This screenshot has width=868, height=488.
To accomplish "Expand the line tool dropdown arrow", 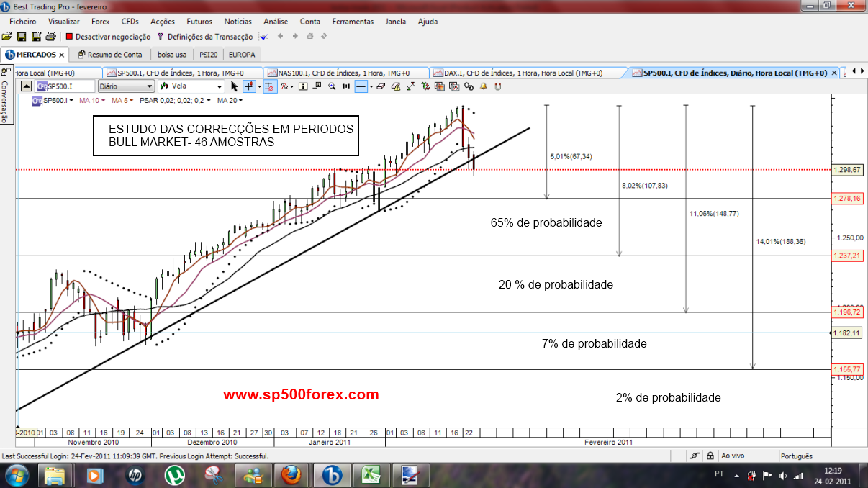I will pos(371,86).
